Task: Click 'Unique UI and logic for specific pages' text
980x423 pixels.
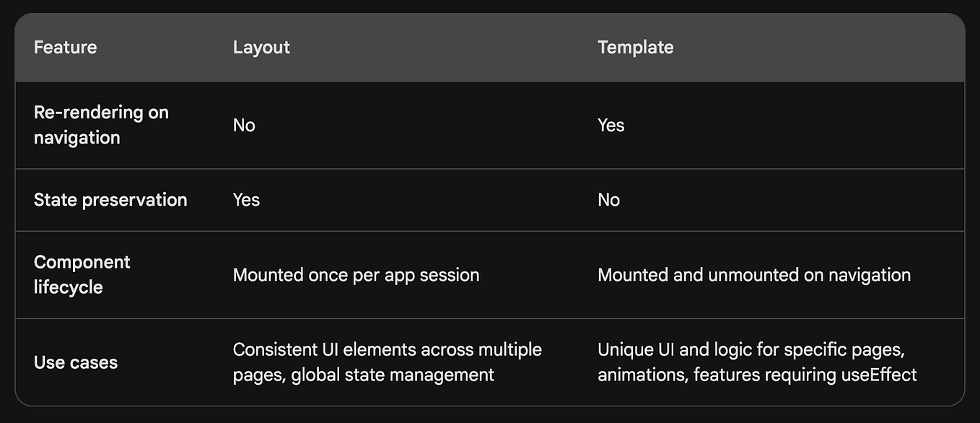Action: click(751, 349)
